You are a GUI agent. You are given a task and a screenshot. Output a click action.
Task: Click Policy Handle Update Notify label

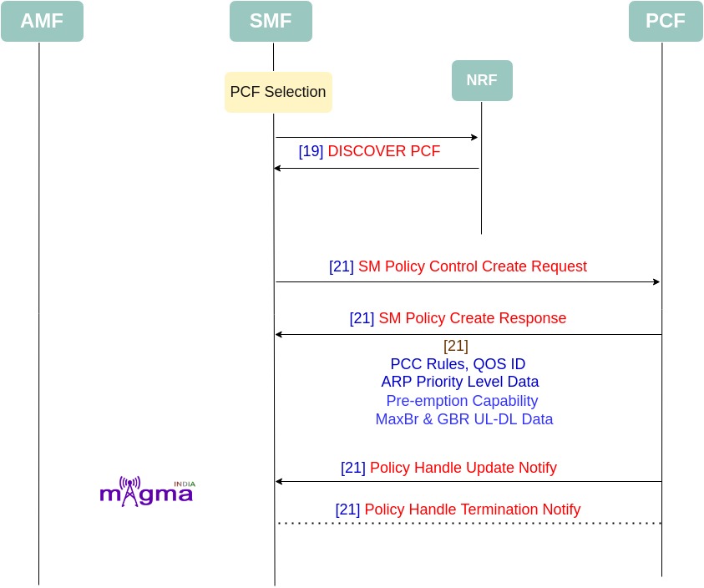[463, 468]
